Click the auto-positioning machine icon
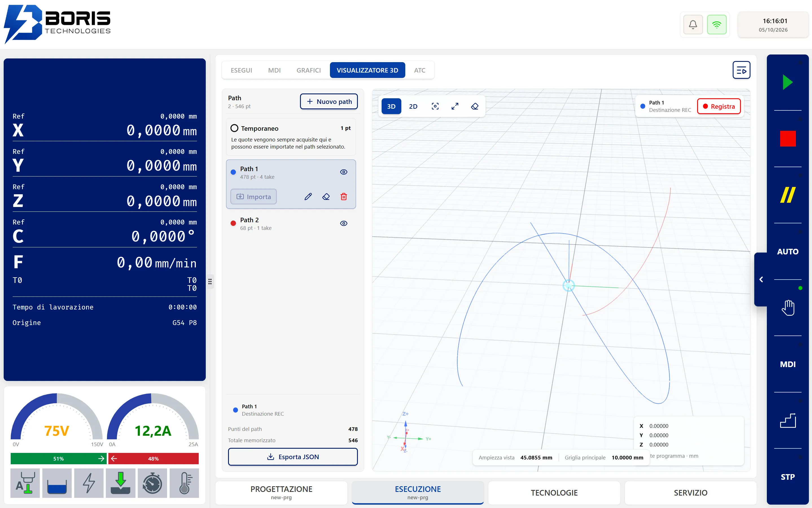 coord(25,483)
